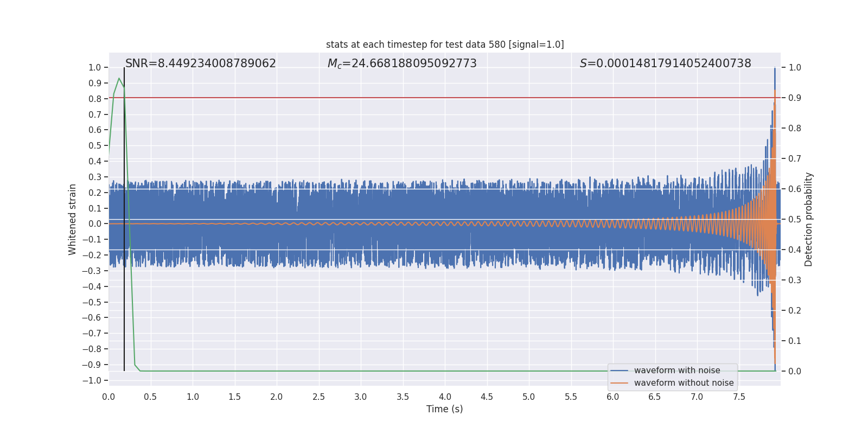868x434 pixels.
Task: Click the 0.0 tick on Detection probability axis
Action: (795, 372)
